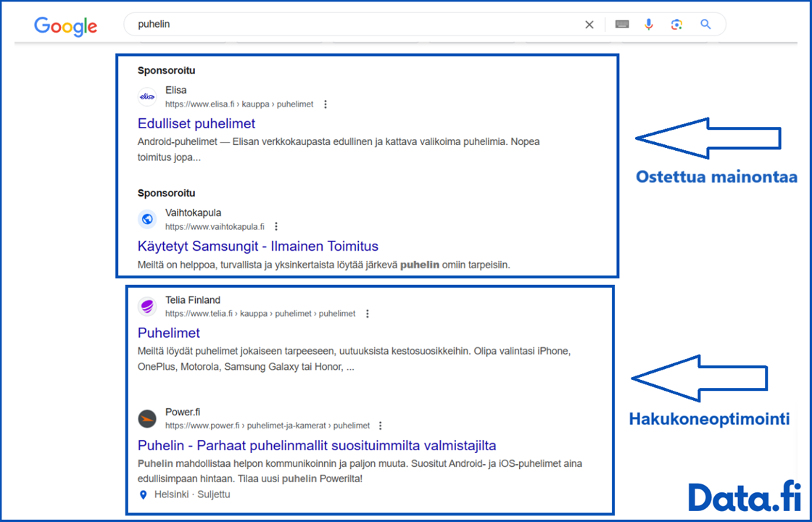812x522 pixels.
Task: Open the on-screen keyboard icon
Action: 622,25
